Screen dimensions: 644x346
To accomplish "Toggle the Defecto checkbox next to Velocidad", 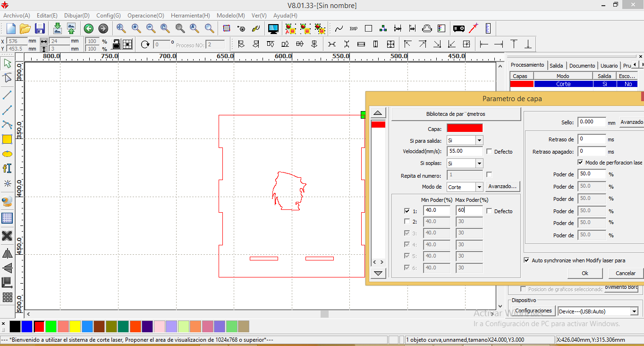I will pyautogui.click(x=489, y=152).
